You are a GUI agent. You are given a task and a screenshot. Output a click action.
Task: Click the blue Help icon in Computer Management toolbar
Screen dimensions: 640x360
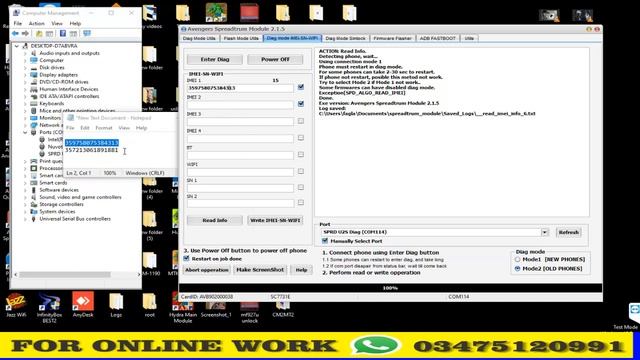pyautogui.click(x=63, y=33)
